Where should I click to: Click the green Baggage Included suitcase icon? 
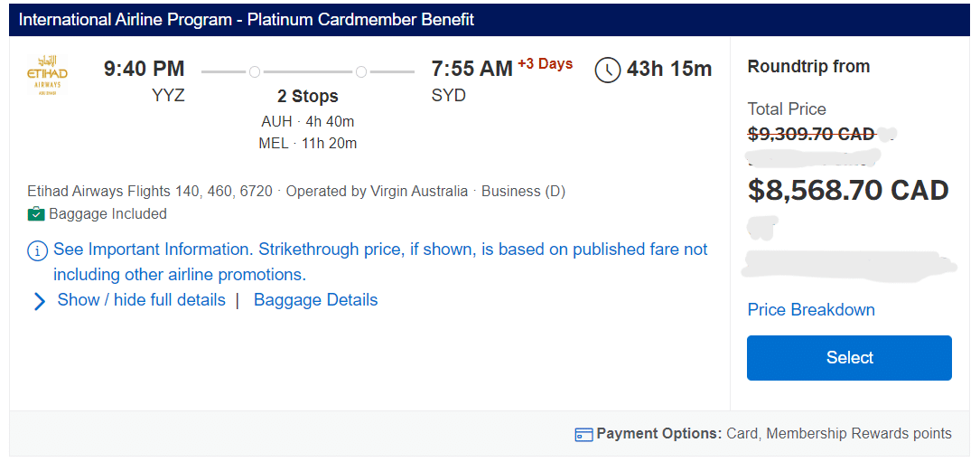point(36,214)
